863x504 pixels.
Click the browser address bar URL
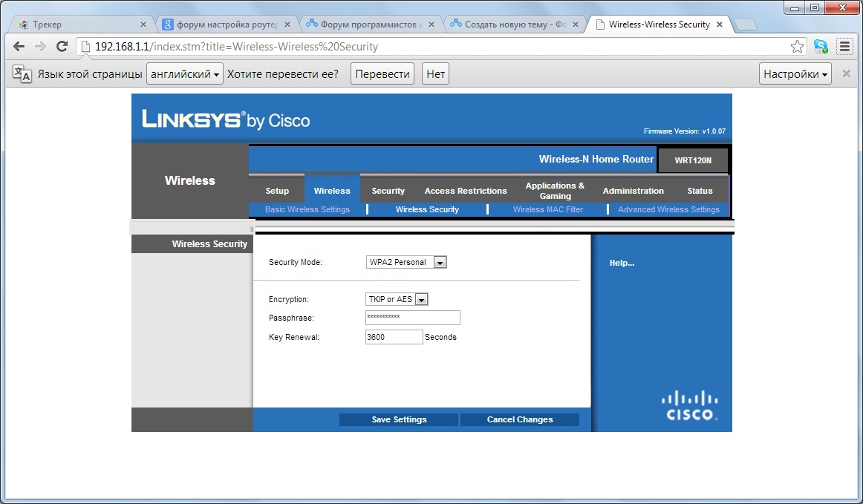tap(237, 47)
